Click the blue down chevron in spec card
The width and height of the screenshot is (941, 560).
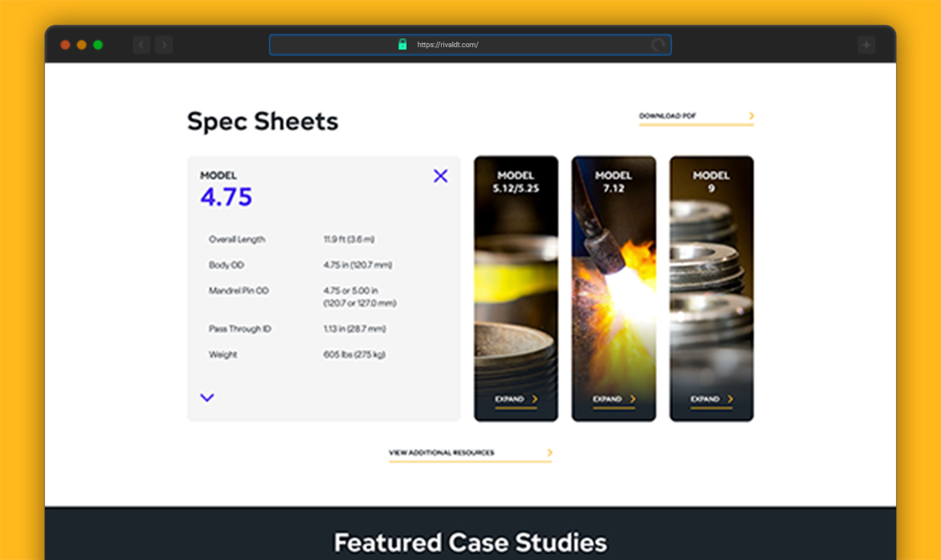click(x=207, y=398)
